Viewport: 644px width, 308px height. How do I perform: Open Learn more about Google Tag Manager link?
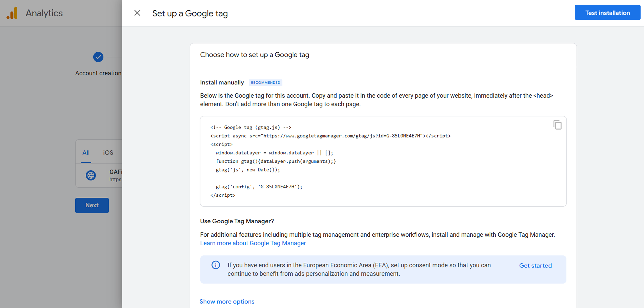[x=253, y=243]
